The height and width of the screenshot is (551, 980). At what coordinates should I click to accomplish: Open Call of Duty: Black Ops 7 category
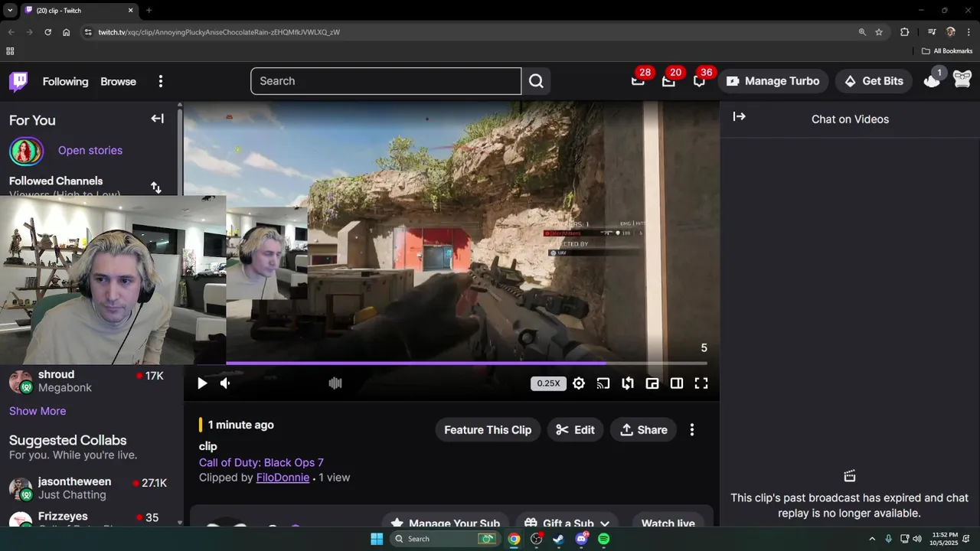(261, 462)
